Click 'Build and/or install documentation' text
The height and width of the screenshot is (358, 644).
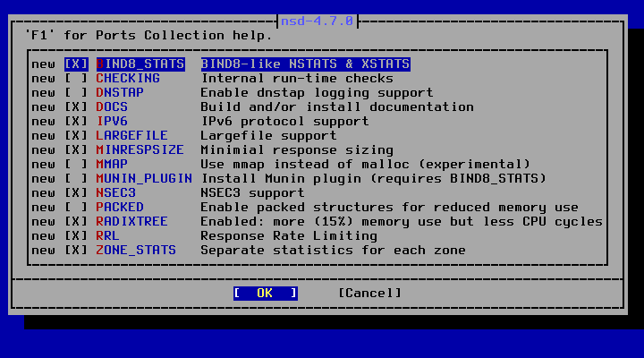[x=337, y=107]
